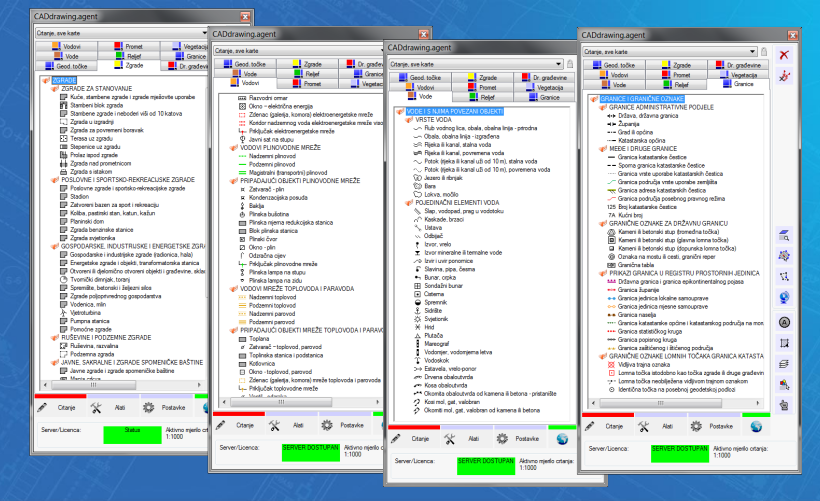Click the polygon nodes icon in the right toolbar
This screenshot has height=501, width=820.
(784, 277)
